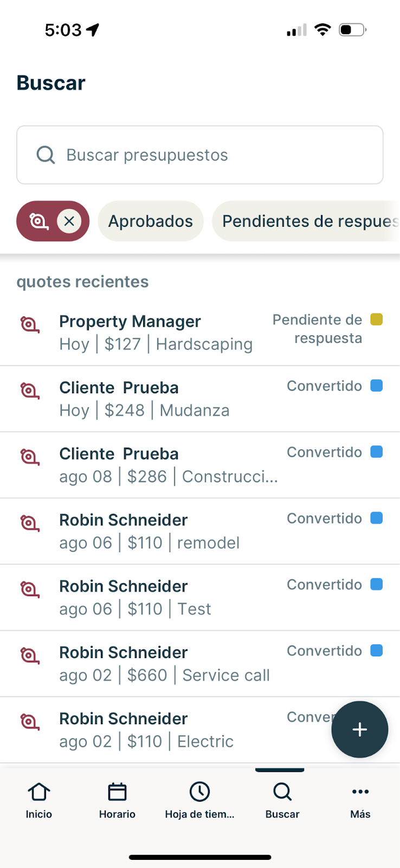Remove the active quotes filter chip
400x868 pixels.
69,221
